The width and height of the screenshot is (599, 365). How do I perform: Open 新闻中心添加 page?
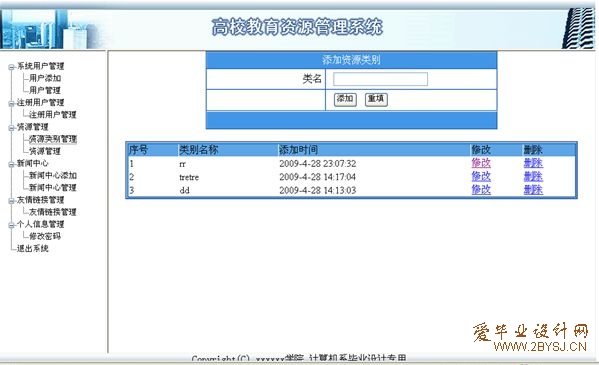pos(53,175)
